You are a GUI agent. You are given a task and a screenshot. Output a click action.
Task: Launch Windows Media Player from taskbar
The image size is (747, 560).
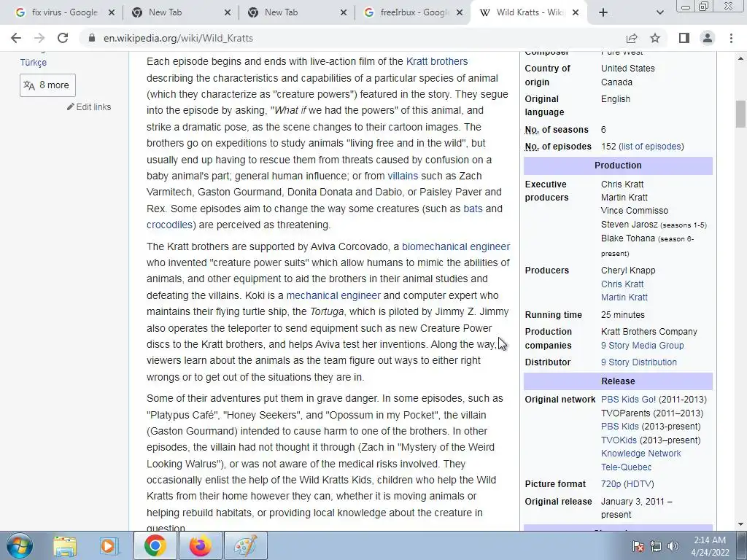(x=109, y=545)
